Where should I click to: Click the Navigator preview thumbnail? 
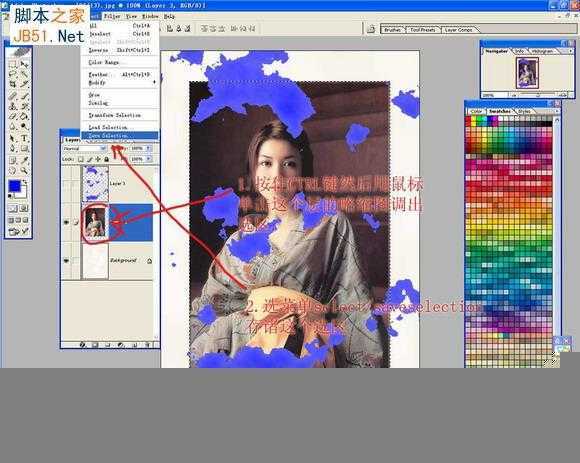click(x=527, y=73)
